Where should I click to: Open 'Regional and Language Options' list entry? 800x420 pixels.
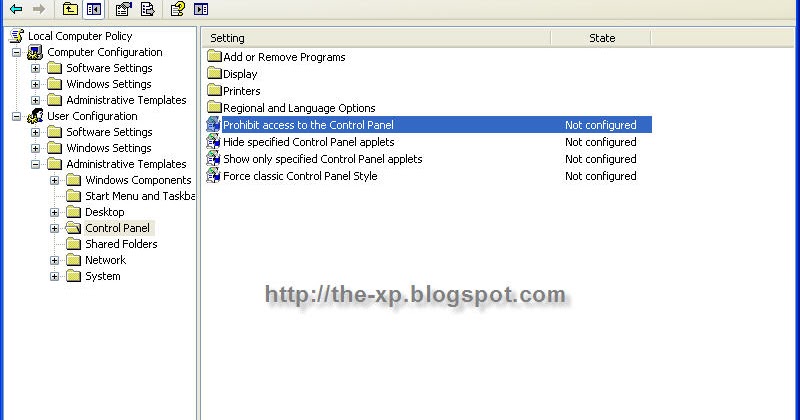click(x=299, y=108)
